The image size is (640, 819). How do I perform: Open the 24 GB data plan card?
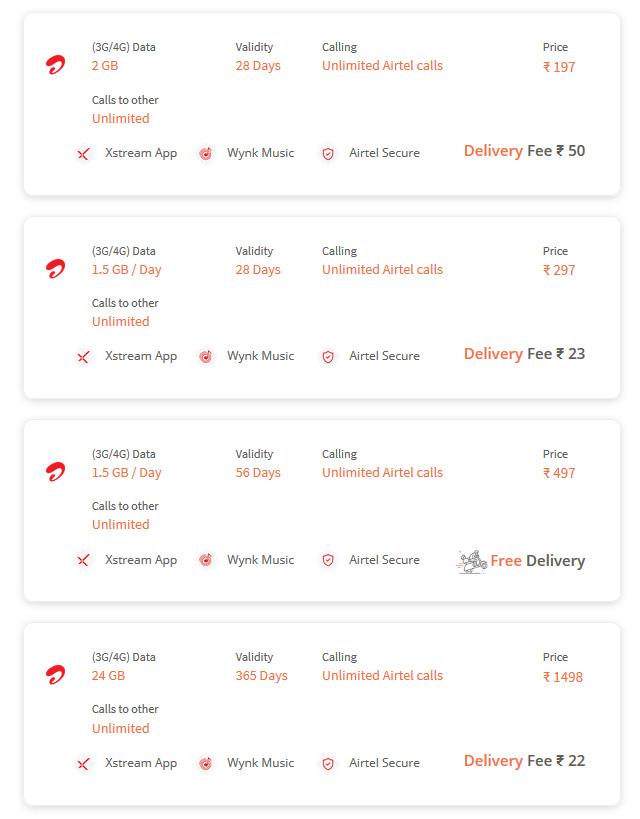pos(322,713)
